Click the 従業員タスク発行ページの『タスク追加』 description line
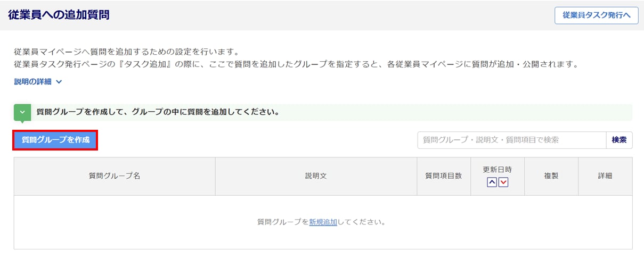 pyautogui.click(x=296, y=65)
